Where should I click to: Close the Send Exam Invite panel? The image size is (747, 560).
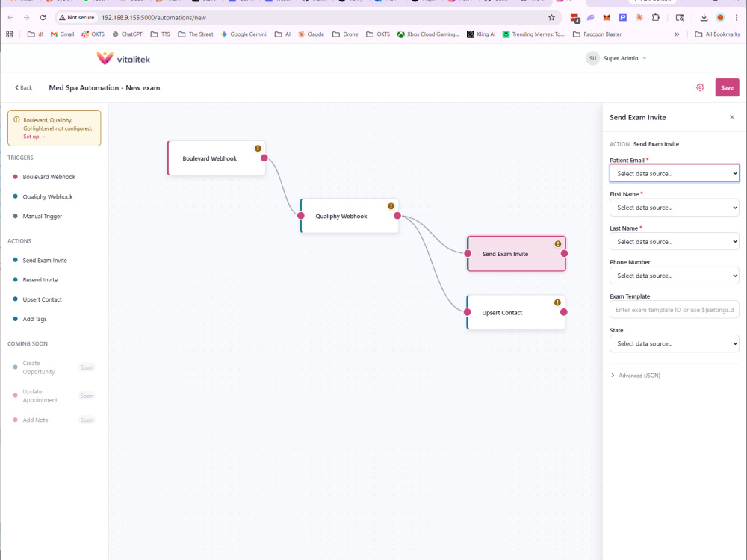pyautogui.click(x=732, y=117)
